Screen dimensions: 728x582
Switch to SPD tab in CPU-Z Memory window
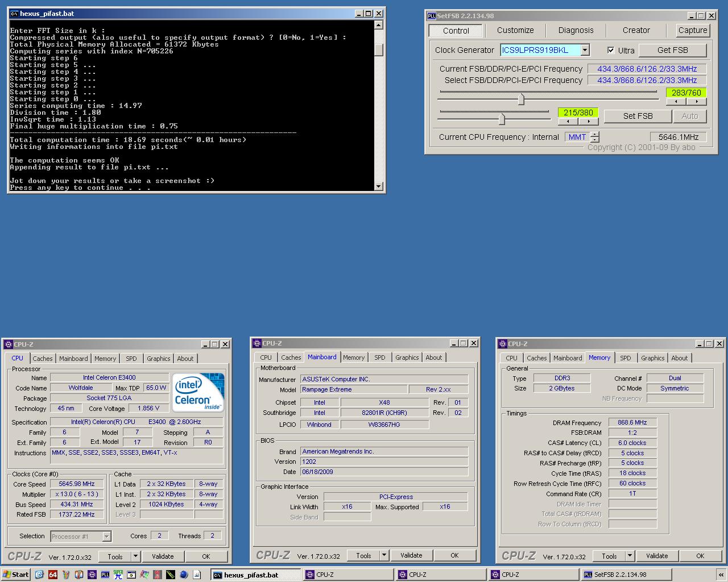point(626,358)
